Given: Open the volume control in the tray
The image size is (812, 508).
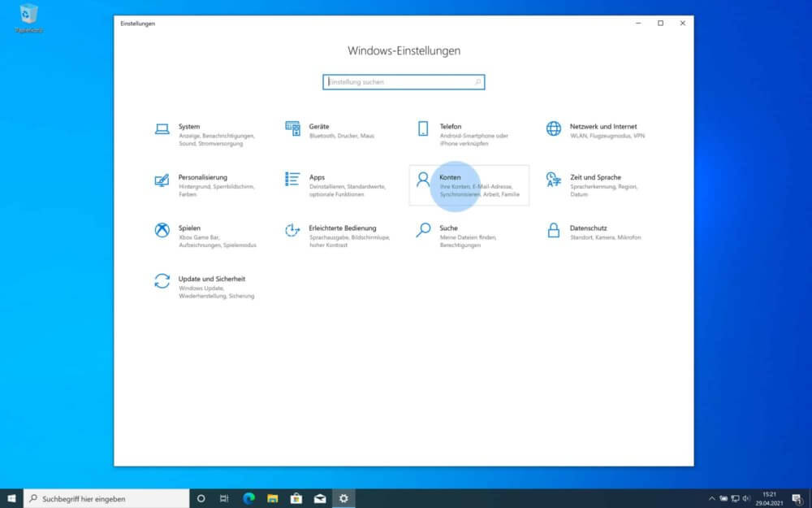Looking at the screenshot, I should (746, 497).
